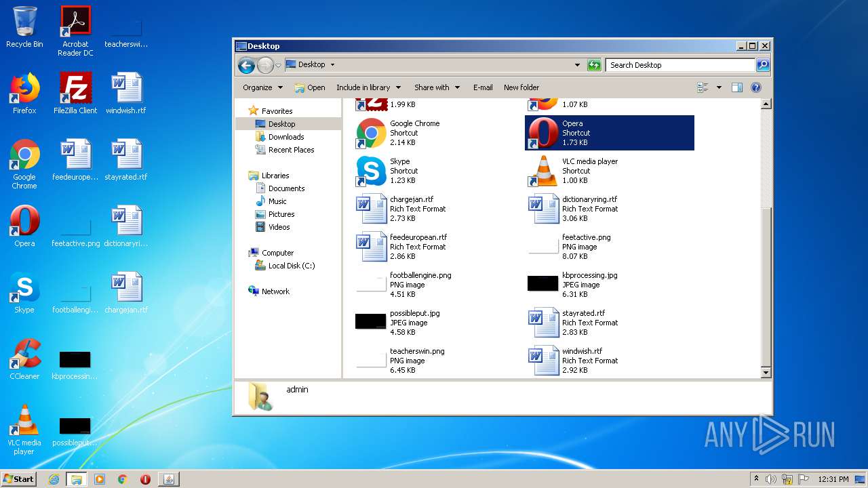Open Windows Media Player taskbar icon
Viewport: 868px width, 488px height.
(x=100, y=479)
